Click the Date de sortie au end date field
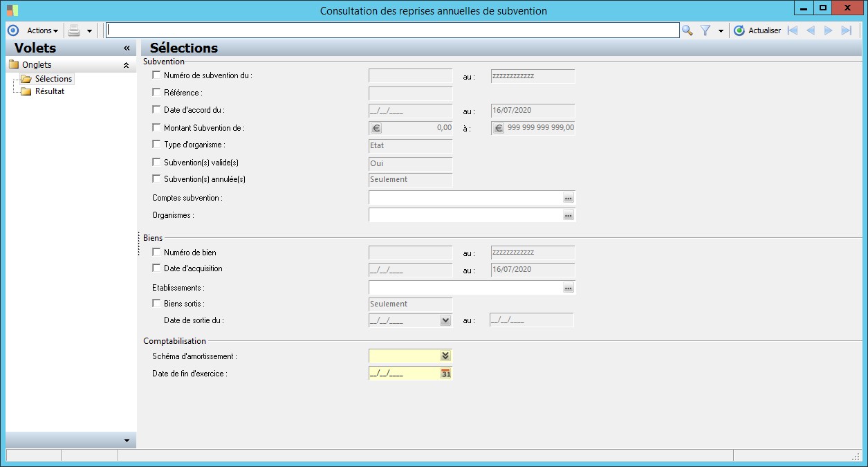This screenshot has height=467, width=868. pyautogui.click(x=532, y=320)
